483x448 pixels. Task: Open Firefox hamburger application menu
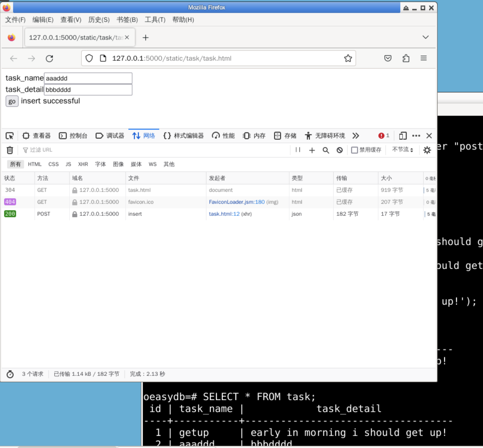[x=424, y=58]
